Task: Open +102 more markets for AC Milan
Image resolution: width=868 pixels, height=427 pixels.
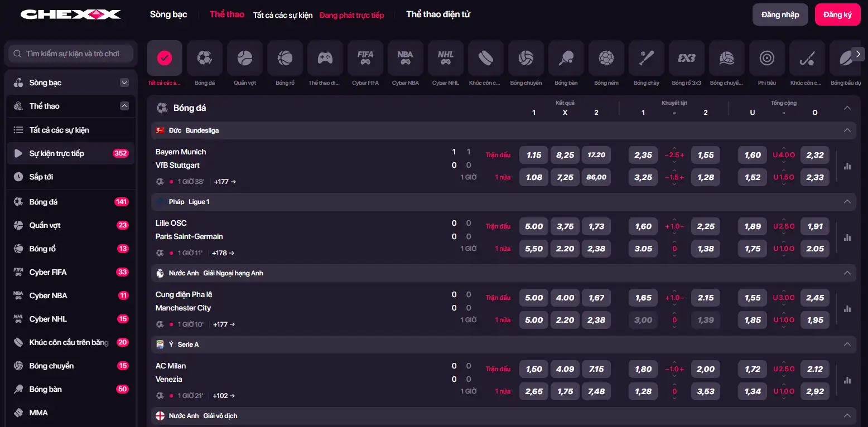Action: [224, 396]
